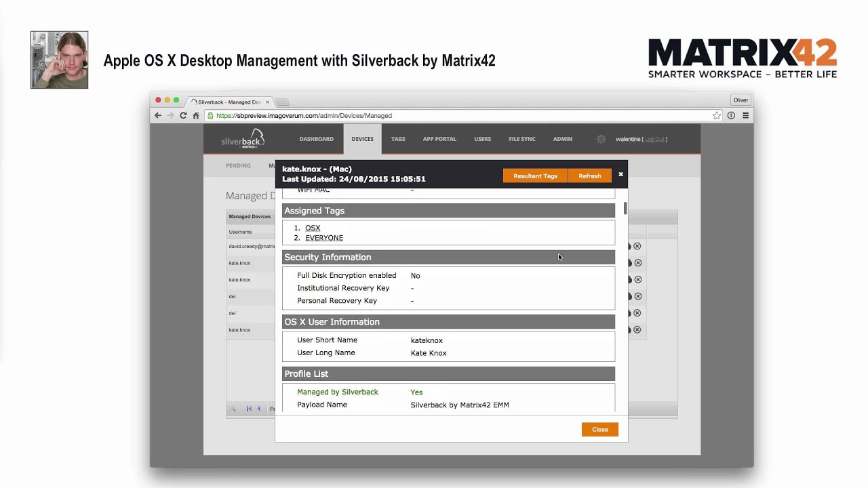
Task: Go to APP PORTAL
Action: (439, 139)
